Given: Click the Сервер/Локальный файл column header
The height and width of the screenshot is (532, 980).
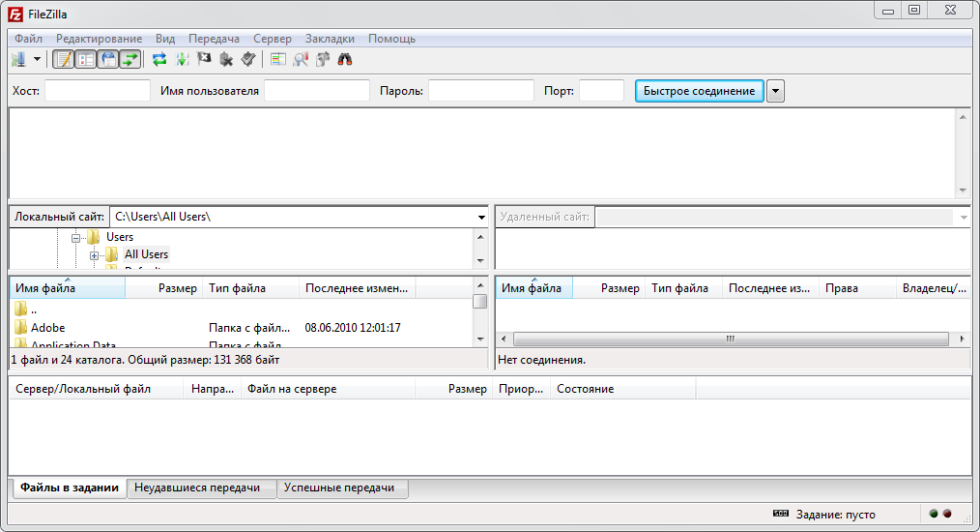Looking at the screenshot, I should (97, 389).
